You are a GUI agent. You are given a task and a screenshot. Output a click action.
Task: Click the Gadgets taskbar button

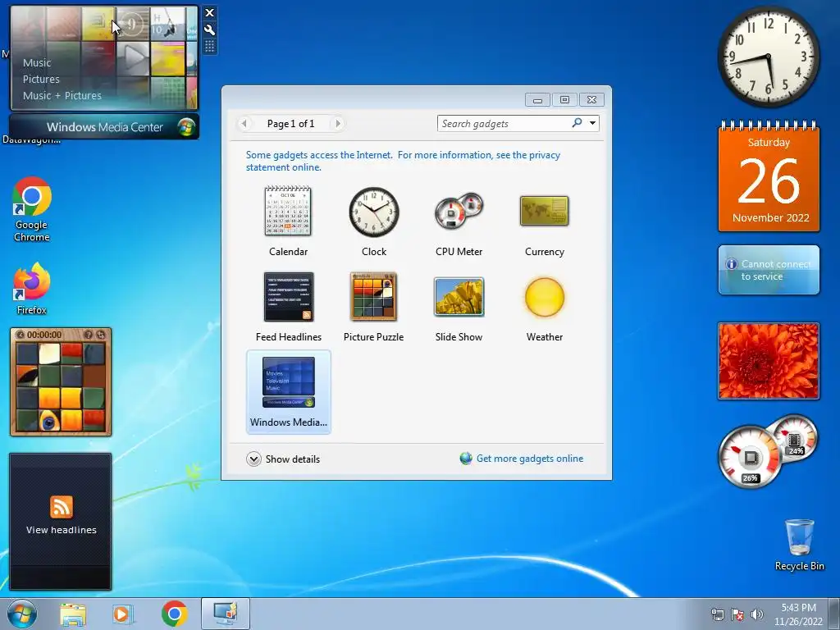tap(226, 614)
